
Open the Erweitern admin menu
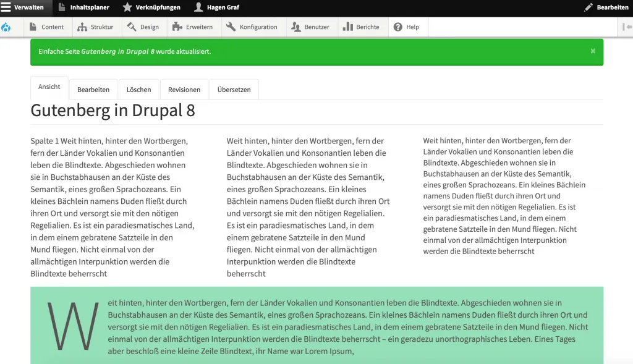coord(199,27)
